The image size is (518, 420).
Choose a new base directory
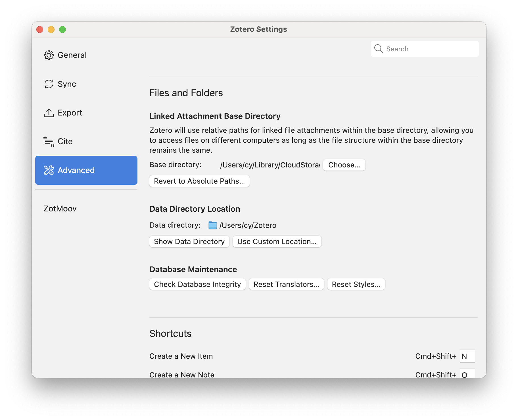(x=344, y=165)
